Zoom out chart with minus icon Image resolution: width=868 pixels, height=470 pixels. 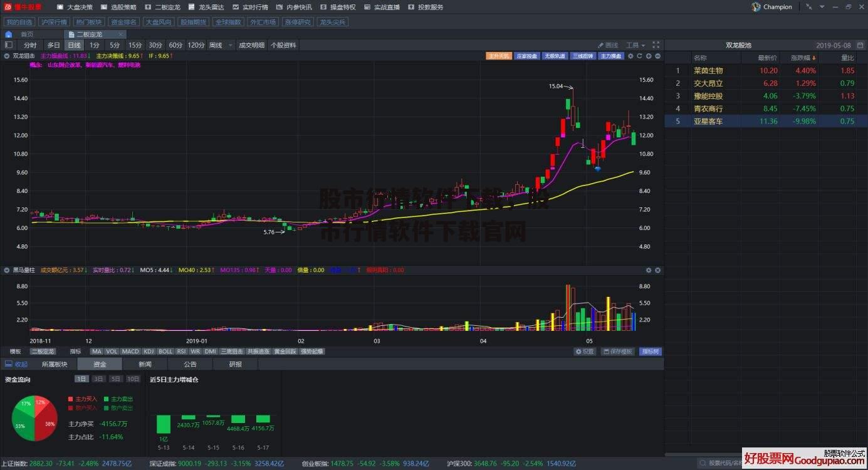(657, 56)
